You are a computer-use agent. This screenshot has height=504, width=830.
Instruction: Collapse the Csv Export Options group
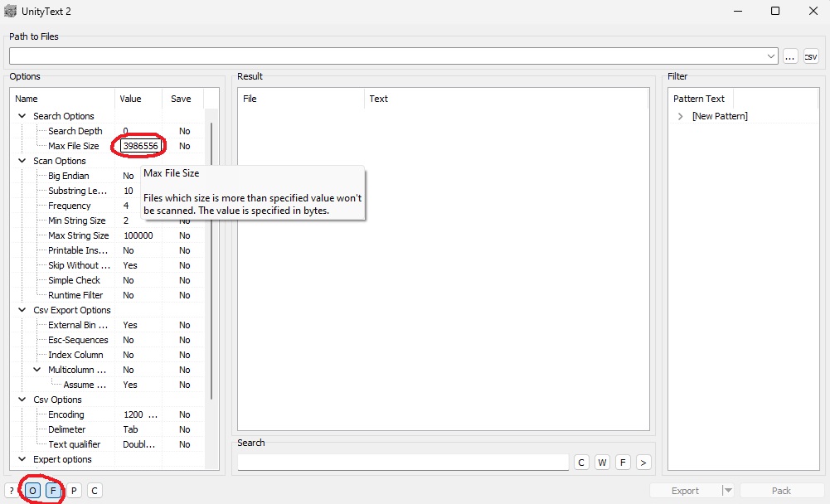point(22,310)
